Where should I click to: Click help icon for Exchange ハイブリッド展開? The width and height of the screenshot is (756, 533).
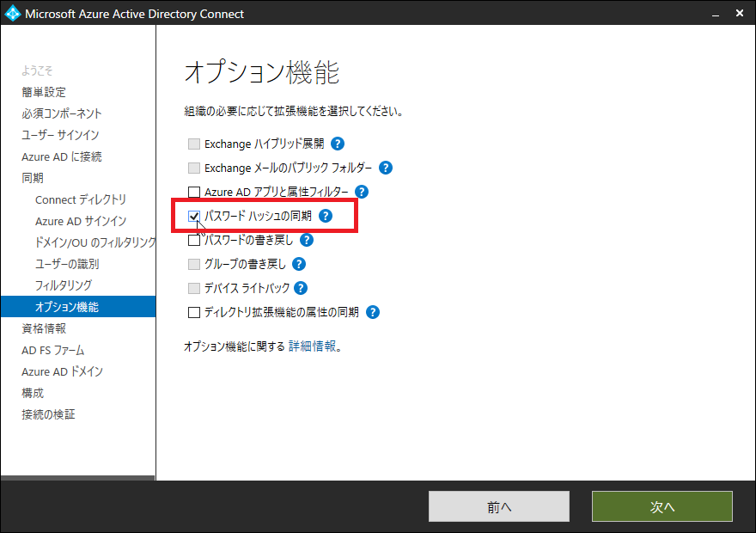[x=338, y=144]
